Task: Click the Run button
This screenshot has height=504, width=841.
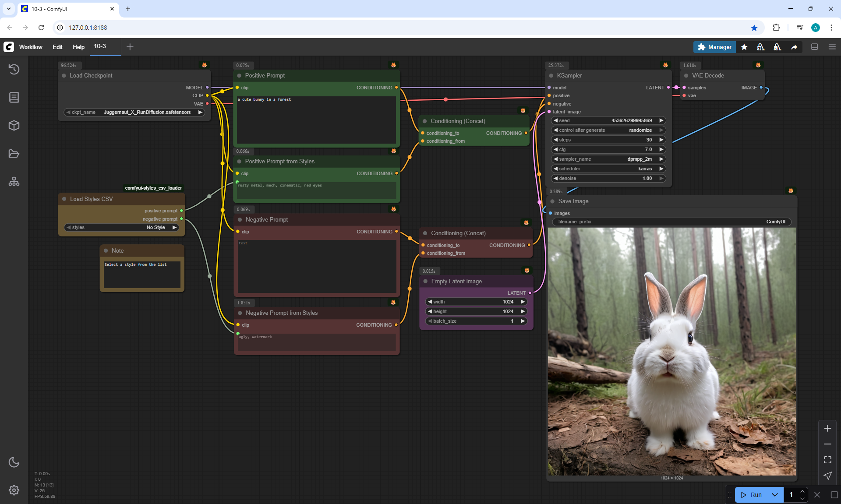Action: coord(752,495)
